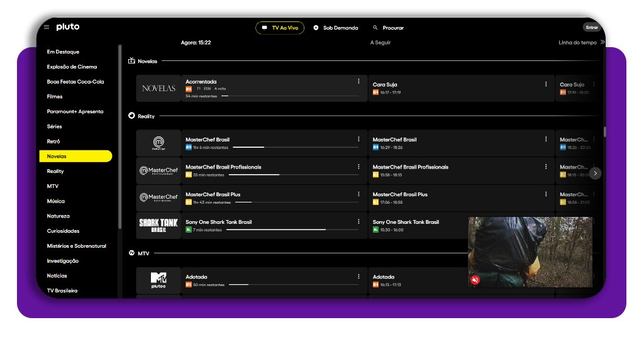This screenshot has width=644, height=337.
Task: Unmute the mini video player
Action: (475, 280)
